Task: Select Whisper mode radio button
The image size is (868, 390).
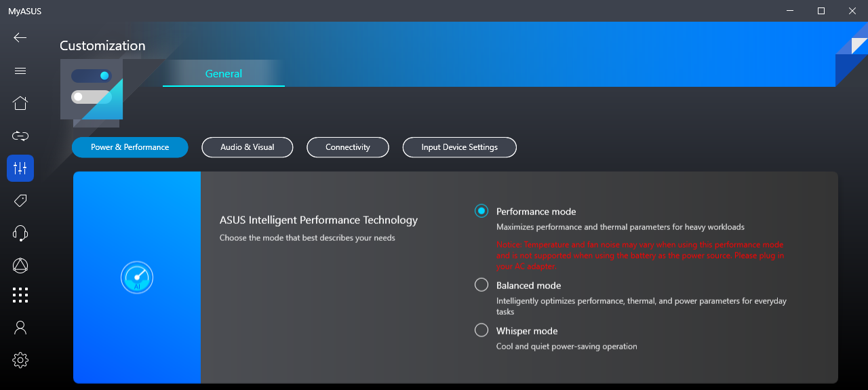Action: click(481, 330)
